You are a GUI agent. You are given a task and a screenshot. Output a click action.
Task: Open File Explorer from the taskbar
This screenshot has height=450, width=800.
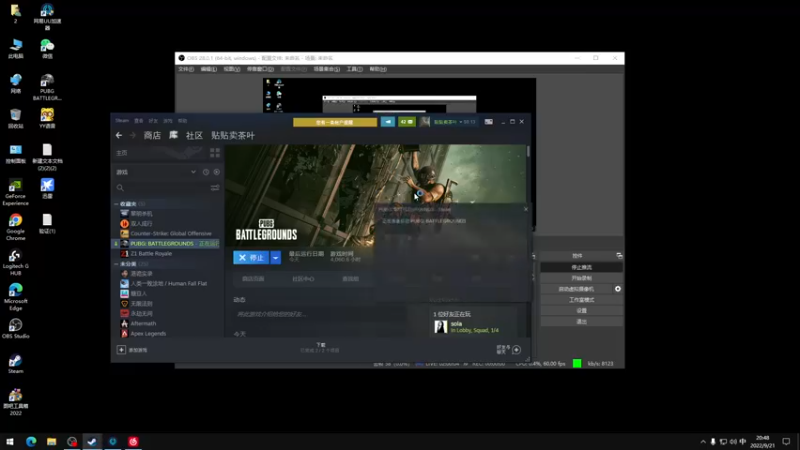(52, 441)
